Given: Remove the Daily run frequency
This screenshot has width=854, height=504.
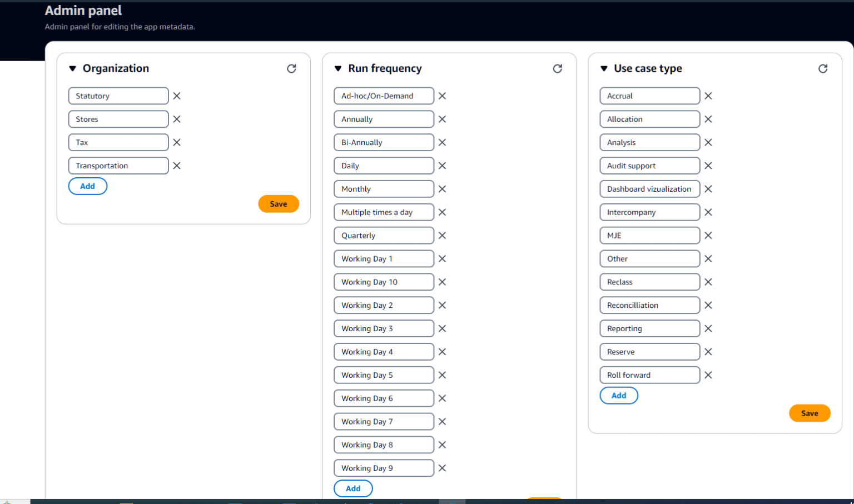Looking at the screenshot, I should point(442,165).
